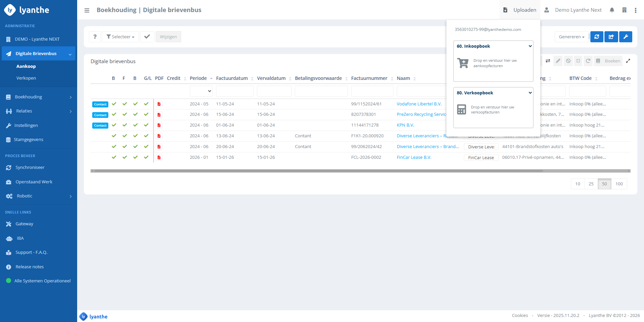Select page size 25

591,184
